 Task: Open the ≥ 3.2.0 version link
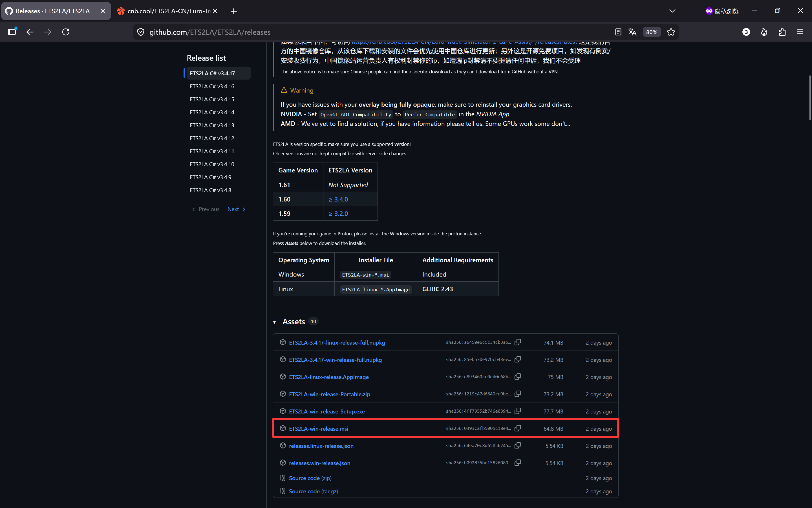(x=338, y=214)
